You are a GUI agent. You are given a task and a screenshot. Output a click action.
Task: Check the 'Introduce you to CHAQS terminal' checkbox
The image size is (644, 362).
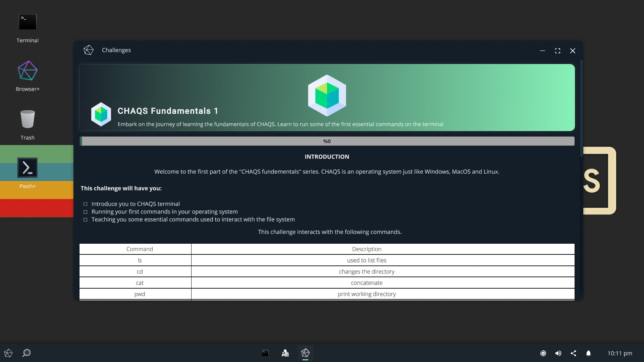click(85, 204)
